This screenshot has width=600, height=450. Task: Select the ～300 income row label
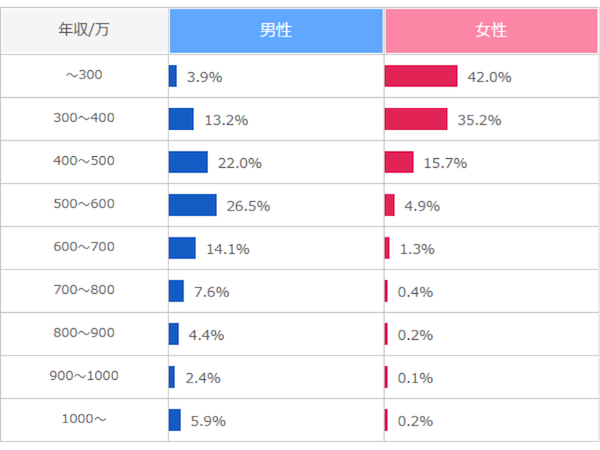[x=84, y=76]
